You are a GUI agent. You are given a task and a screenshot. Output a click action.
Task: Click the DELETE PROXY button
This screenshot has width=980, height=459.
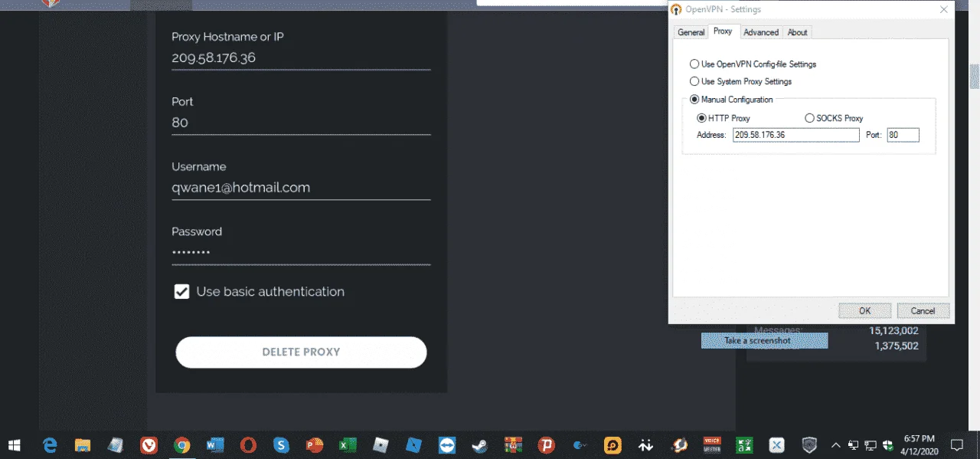301,352
